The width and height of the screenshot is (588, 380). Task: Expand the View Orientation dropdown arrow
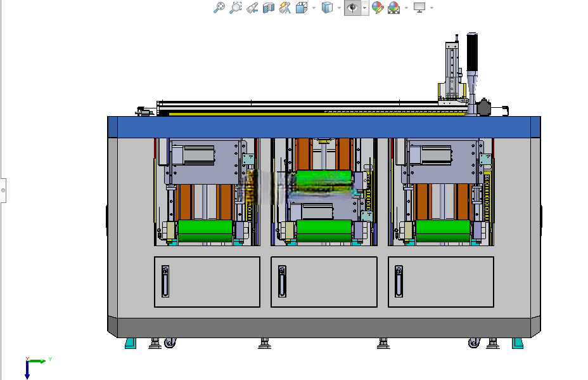pos(314,8)
